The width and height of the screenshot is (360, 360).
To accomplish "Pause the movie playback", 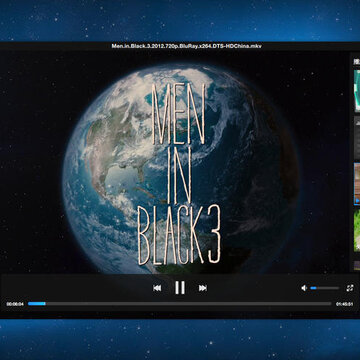I will click(180, 288).
